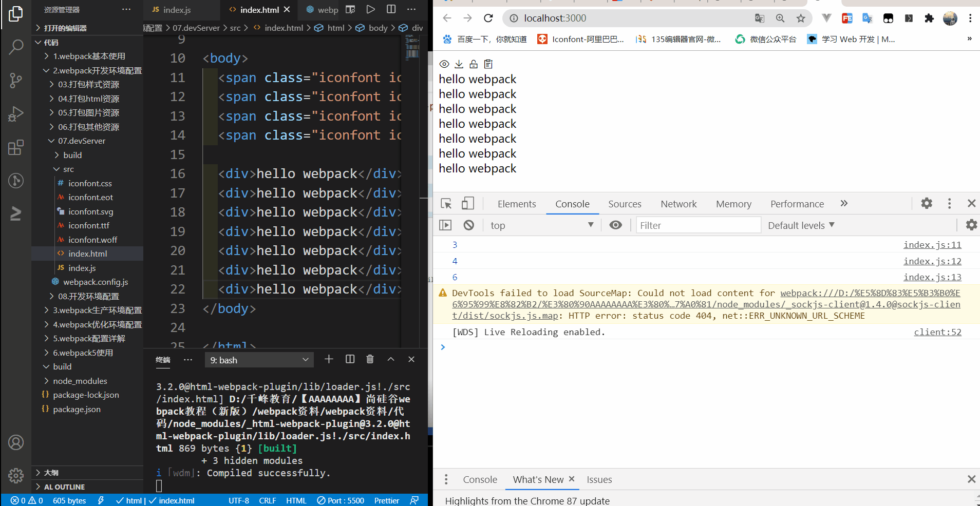This screenshot has height=506, width=980.
Task: Close the What's New drawer tab
Action: pyautogui.click(x=572, y=479)
